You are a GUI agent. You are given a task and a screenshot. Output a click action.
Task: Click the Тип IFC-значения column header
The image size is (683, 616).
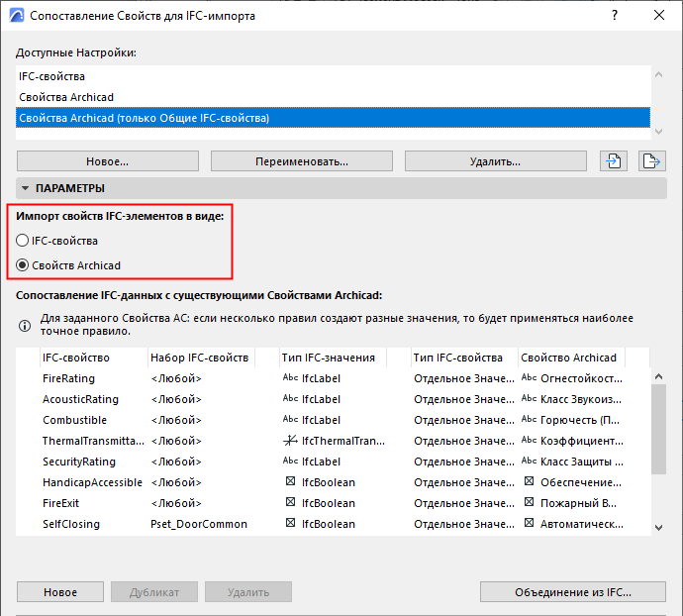(329, 358)
